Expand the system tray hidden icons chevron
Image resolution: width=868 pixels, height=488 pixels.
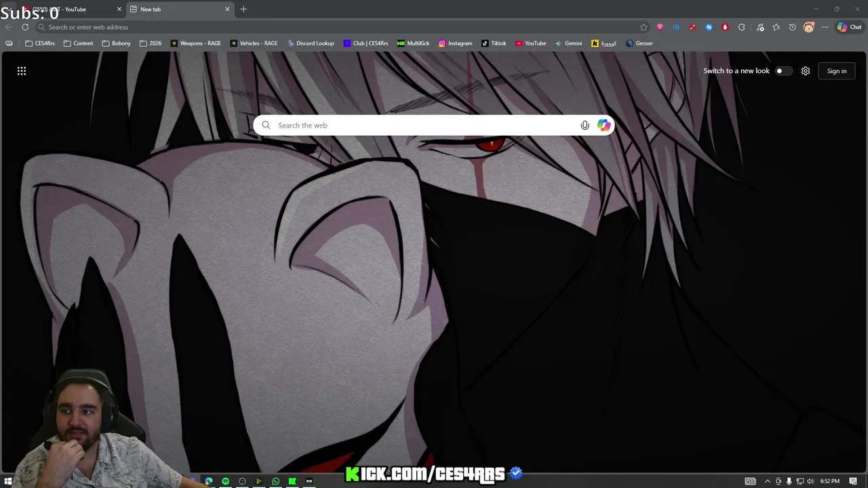(x=768, y=481)
